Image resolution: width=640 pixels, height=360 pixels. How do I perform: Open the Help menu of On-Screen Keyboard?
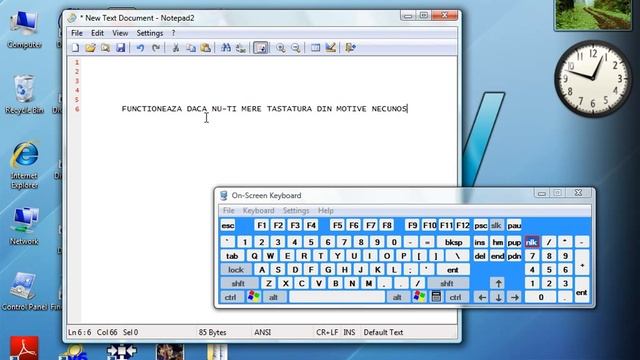326,211
